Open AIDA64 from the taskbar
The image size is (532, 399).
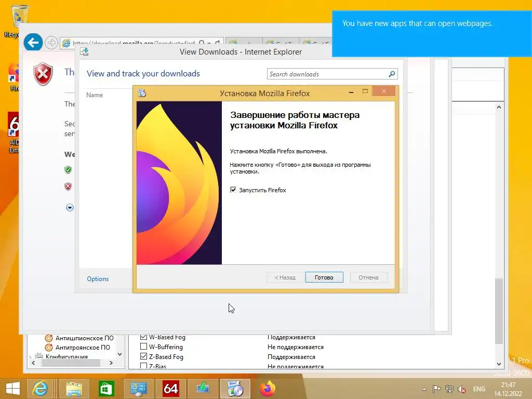[170, 389]
